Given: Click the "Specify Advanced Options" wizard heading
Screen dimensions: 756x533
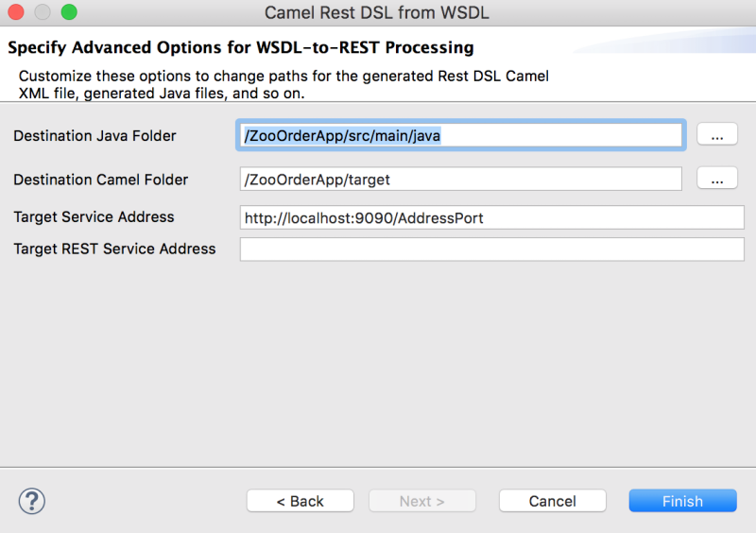Looking at the screenshot, I should pyautogui.click(x=241, y=47).
